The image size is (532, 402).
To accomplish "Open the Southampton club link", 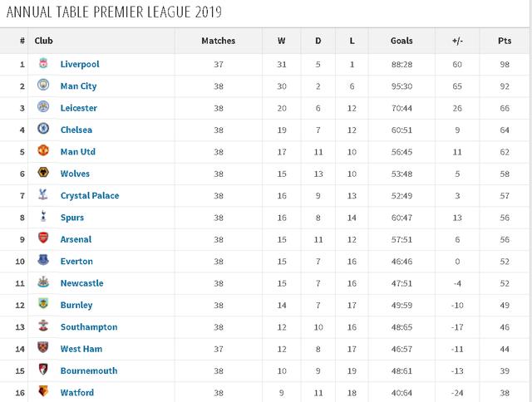I will [89, 327].
